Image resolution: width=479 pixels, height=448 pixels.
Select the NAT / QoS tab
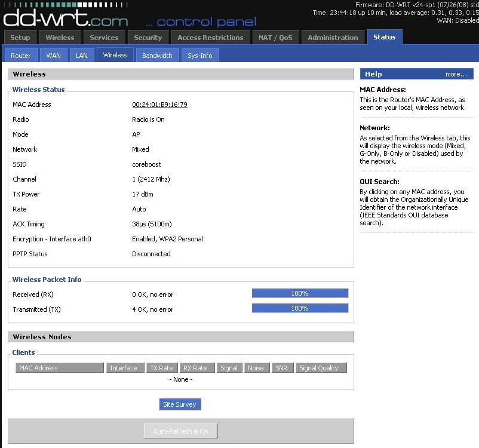coord(275,38)
